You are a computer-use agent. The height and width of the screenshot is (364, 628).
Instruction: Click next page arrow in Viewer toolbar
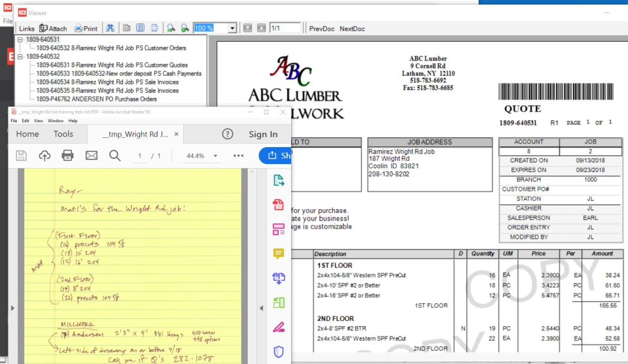[261, 28]
